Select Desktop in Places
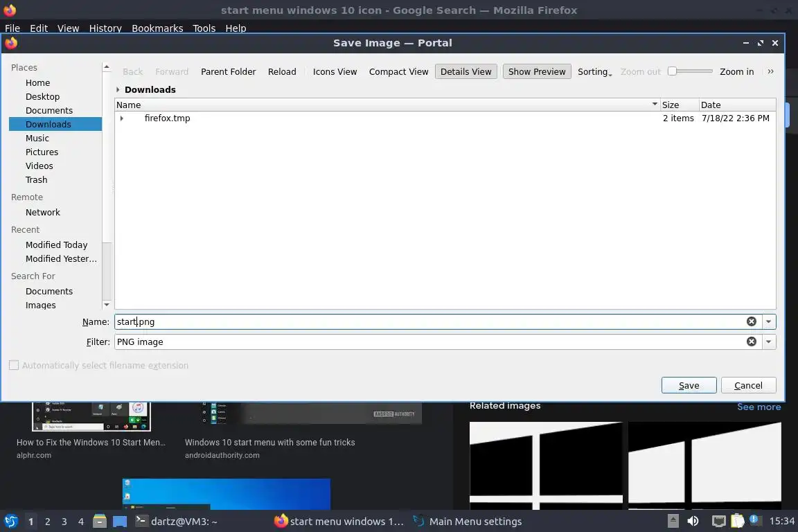The height and width of the screenshot is (532, 798). (42, 96)
